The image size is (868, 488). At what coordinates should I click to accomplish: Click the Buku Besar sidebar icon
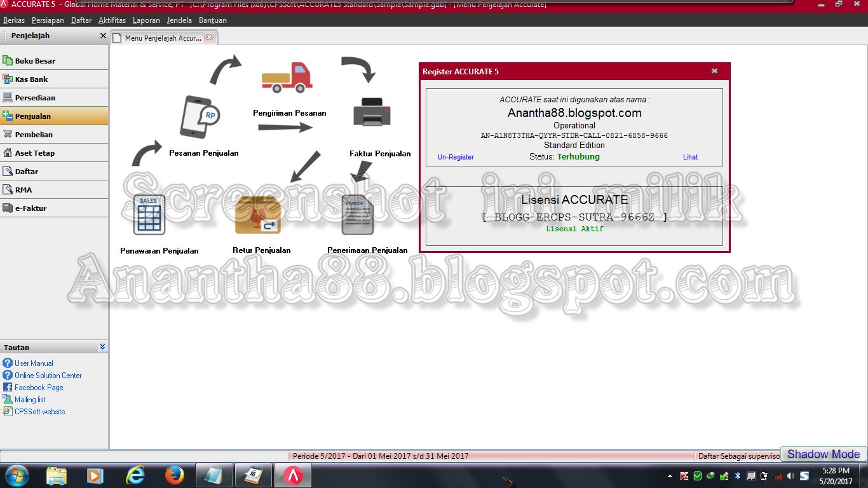click(x=8, y=61)
